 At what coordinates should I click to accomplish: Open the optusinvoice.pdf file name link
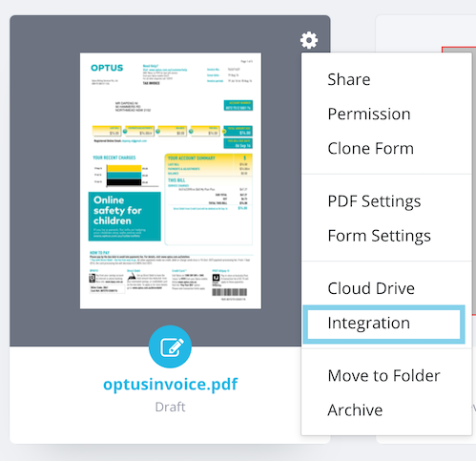[x=170, y=384]
